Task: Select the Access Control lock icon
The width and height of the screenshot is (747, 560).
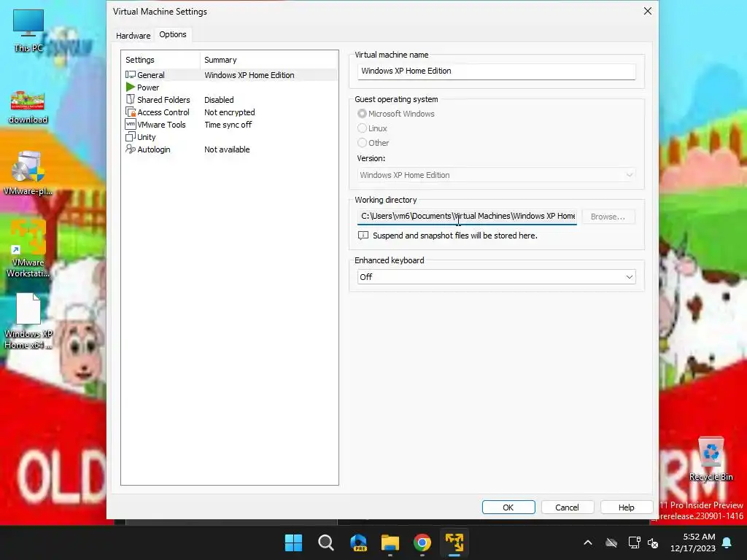Action: click(130, 112)
